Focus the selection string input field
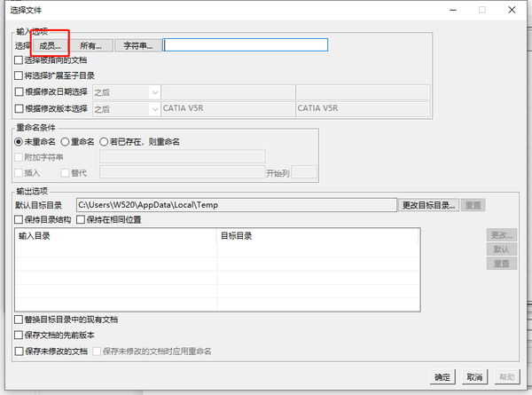The width and height of the screenshot is (532, 395). coord(246,45)
